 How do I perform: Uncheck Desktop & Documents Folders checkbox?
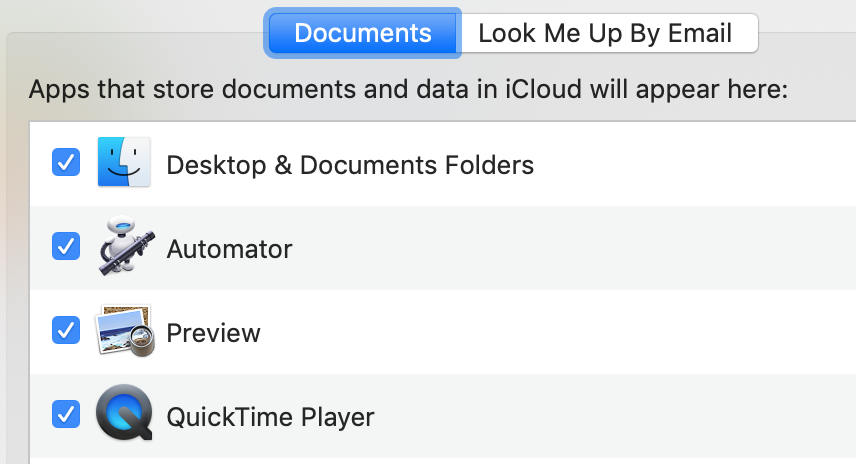click(x=66, y=163)
